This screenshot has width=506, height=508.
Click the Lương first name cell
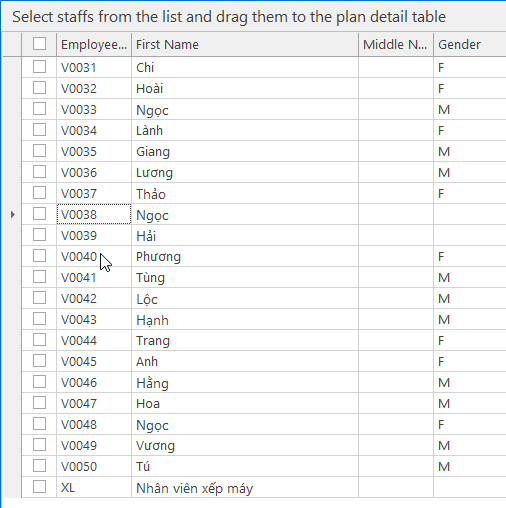click(245, 172)
